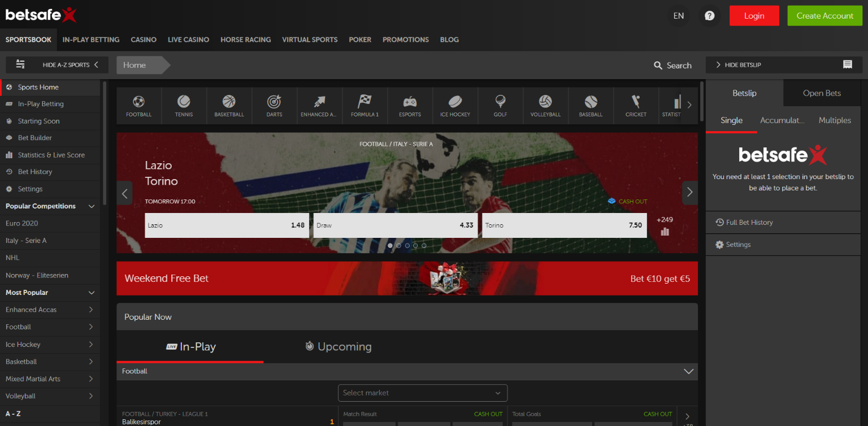Viewport: 868px width, 426px height.
Task: Select Accumulator betslip tab
Action: 782,120
